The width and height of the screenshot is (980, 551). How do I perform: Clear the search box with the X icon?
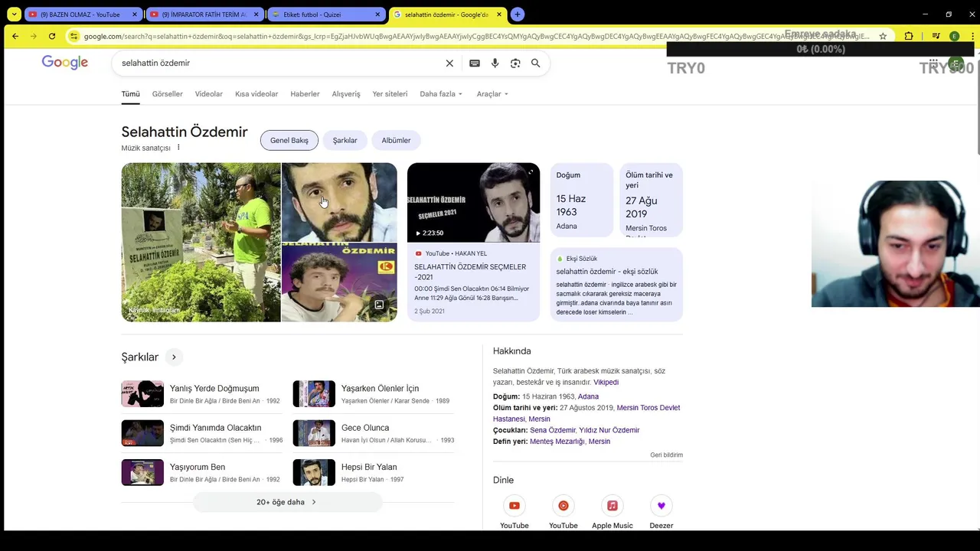click(x=449, y=64)
